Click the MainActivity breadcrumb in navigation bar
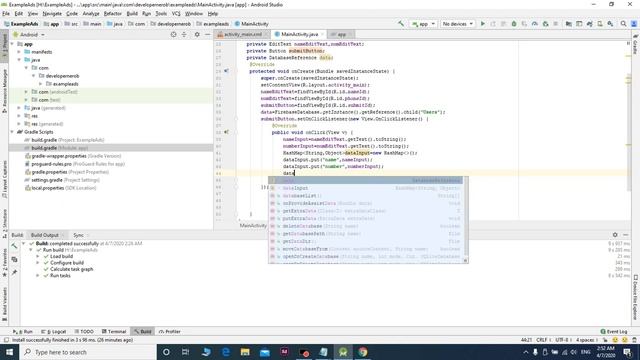 coord(251,24)
